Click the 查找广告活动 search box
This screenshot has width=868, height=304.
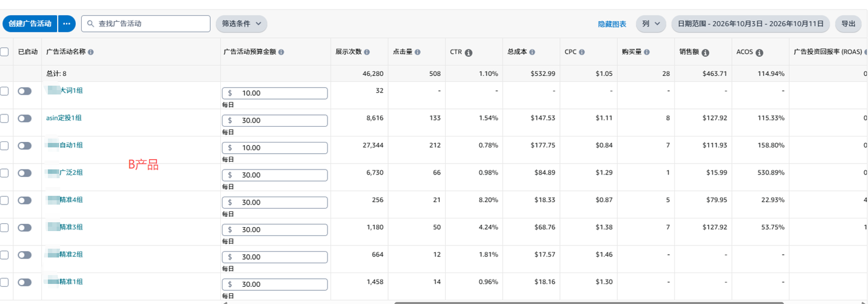click(x=146, y=23)
